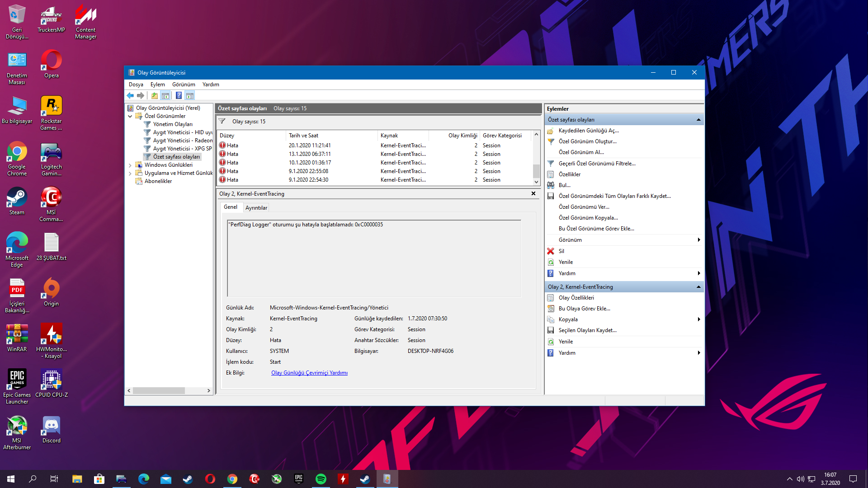The width and height of the screenshot is (868, 488).
Task: Select the Genel tab in event detail
Action: point(231,207)
